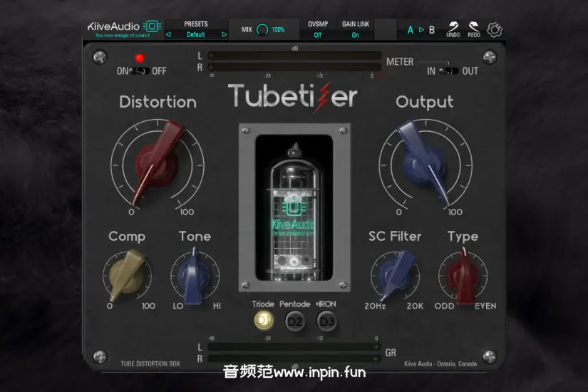Click the EVEN label by Type knob
588x392 pixels.
tap(485, 306)
